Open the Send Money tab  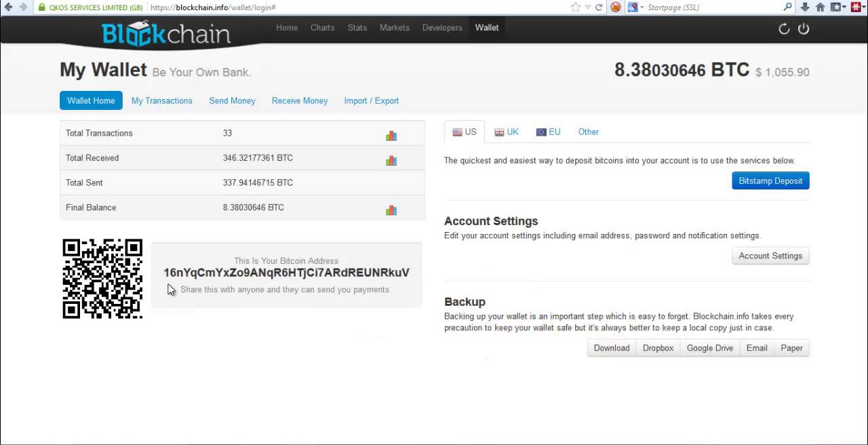(232, 100)
